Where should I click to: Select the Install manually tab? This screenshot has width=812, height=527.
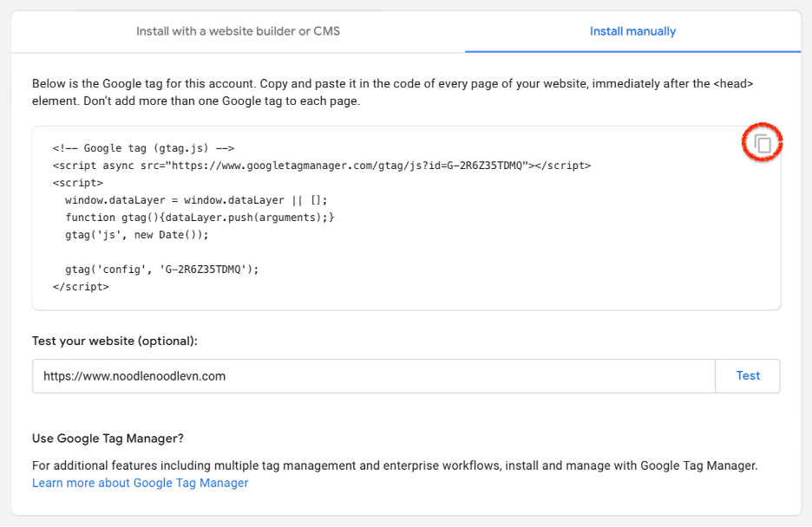[x=632, y=31]
